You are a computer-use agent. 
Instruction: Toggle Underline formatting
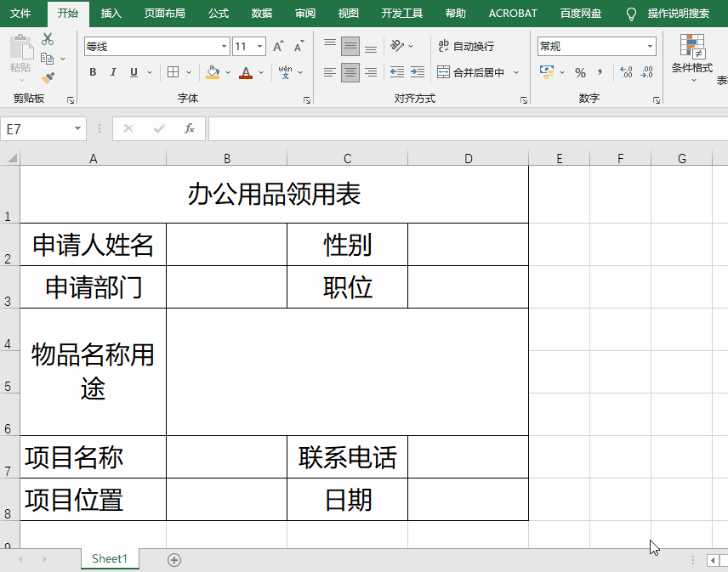pos(134,72)
